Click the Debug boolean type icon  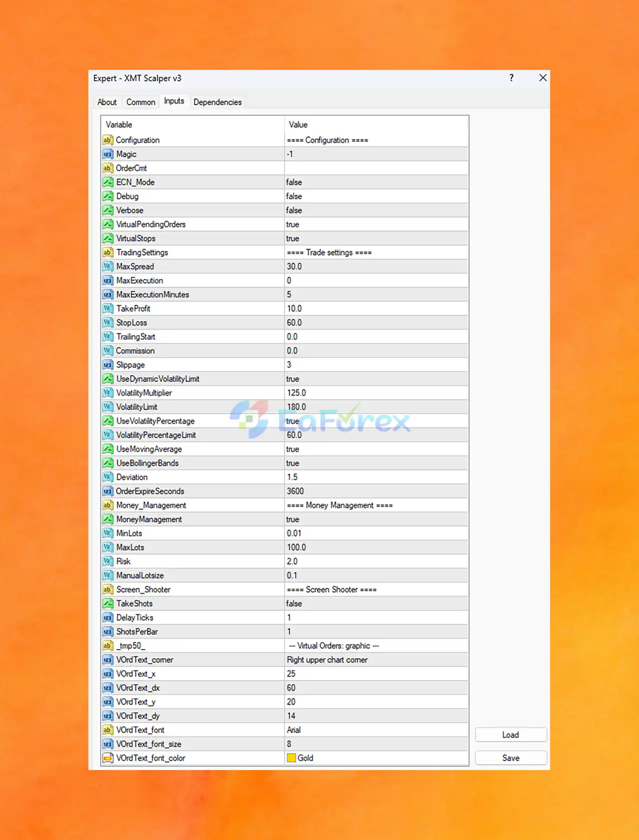coord(107,196)
